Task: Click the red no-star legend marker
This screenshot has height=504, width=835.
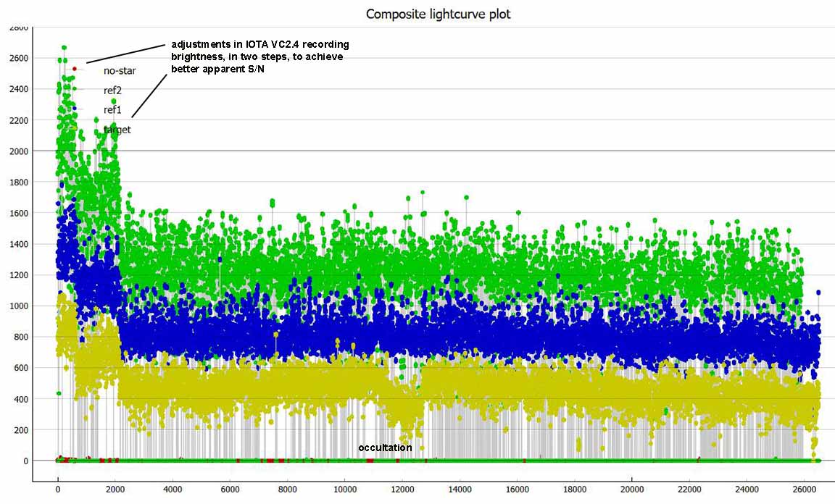Action: (74, 69)
